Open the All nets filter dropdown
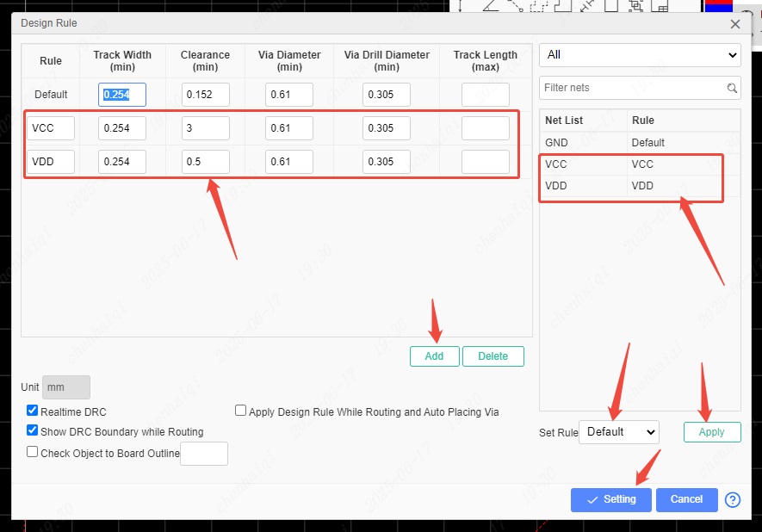Viewport: 762px width, 532px height. click(639, 55)
